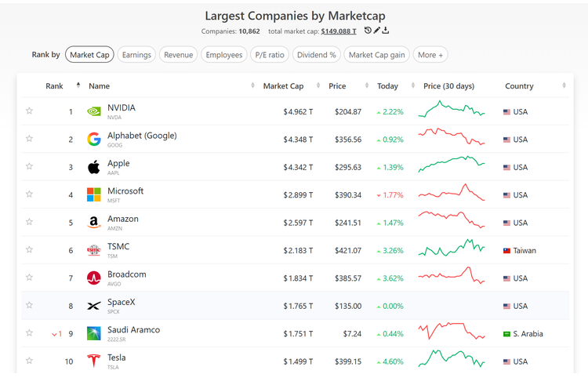Screen dimensions: 588x392
Task: Rank companies by Earnings
Action: tap(136, 55)
